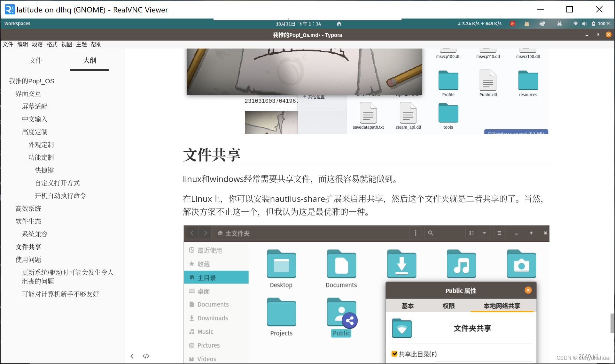Open the Wi-Fi status icon
Viewport: 615px width, 364px height.
coord(575,24)
